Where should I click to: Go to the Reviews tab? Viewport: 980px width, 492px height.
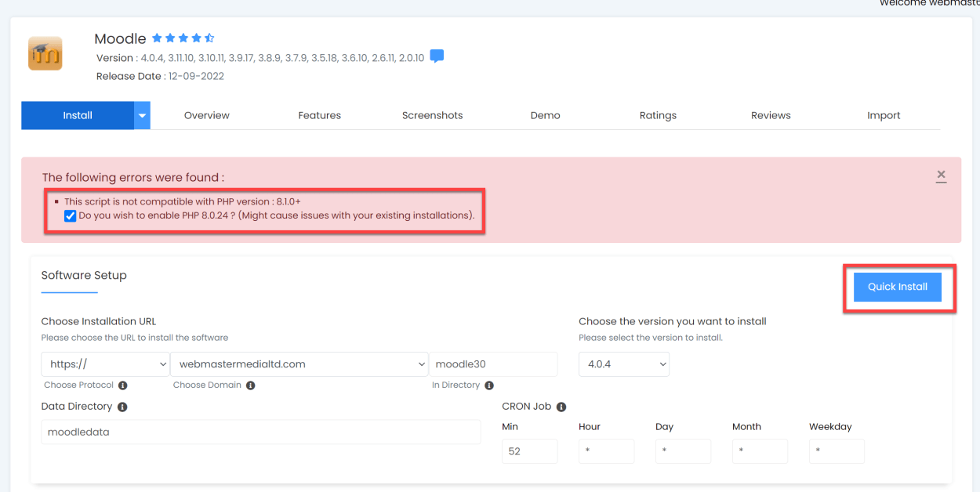pyautogui.click(x=771, y=115)
